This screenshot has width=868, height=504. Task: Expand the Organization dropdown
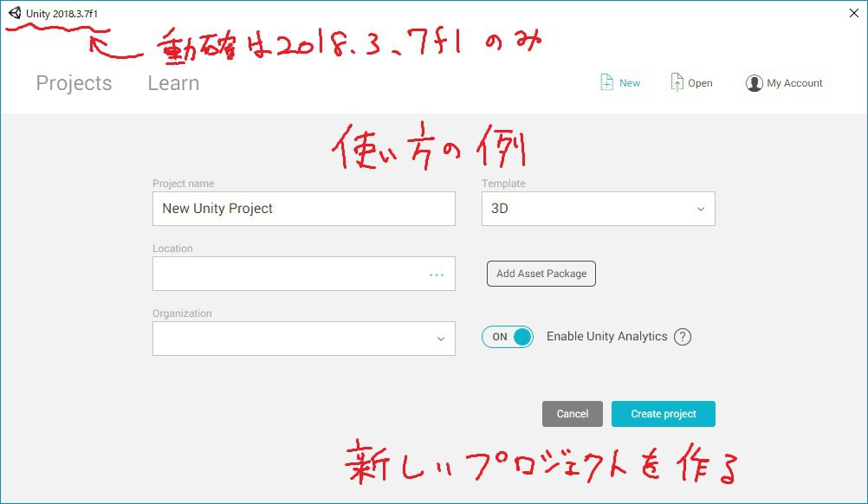point(304,339)
